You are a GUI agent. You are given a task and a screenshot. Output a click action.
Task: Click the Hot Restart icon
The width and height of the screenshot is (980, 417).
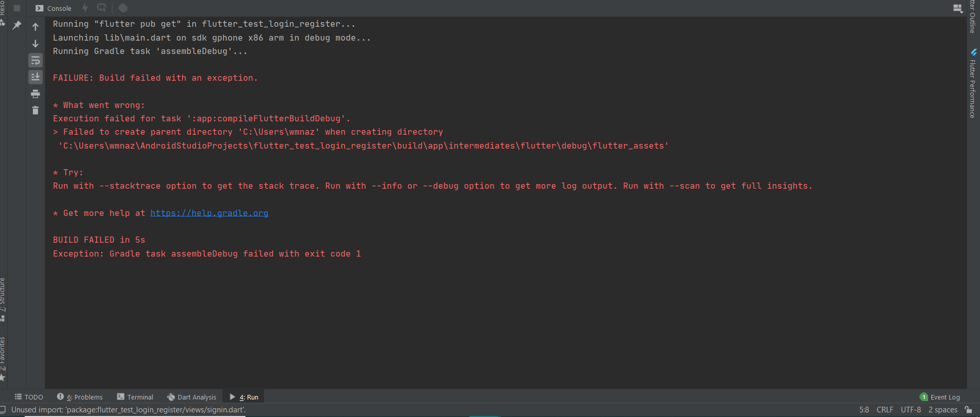tap(102, 8)
